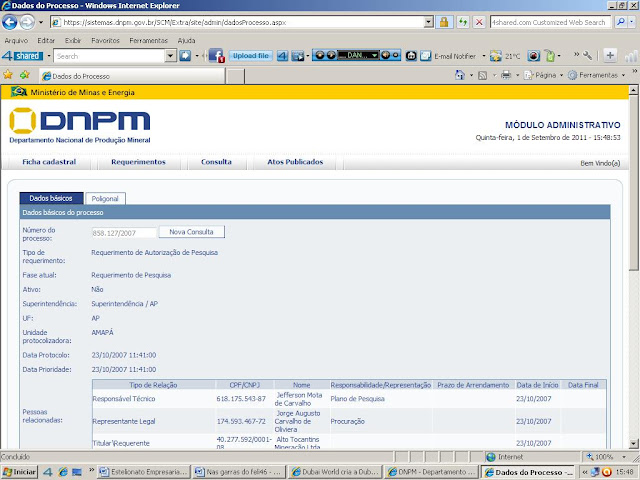Viewport: 640px width, 480px height.
Task: Switch to the Poligonal tab
Action: click(105, 199)
